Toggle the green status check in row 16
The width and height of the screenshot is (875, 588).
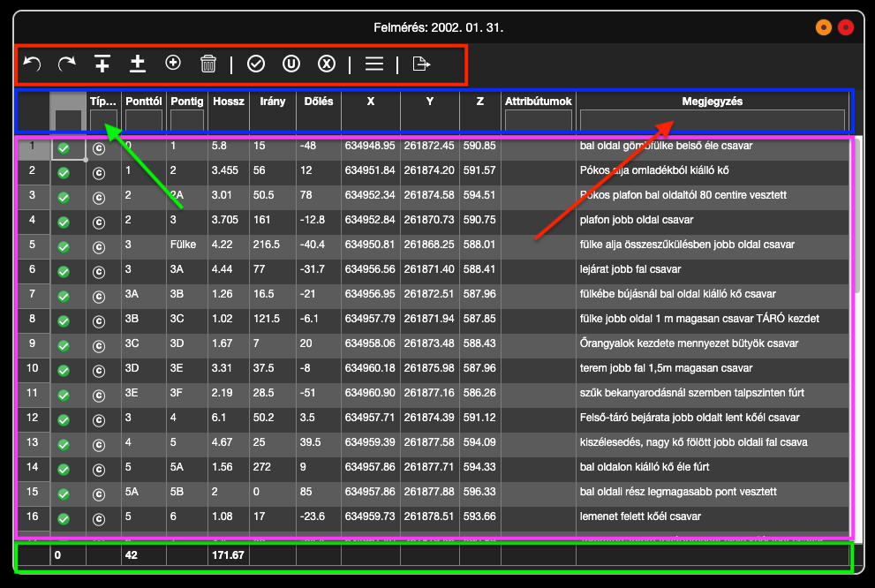tap(64, 520)
